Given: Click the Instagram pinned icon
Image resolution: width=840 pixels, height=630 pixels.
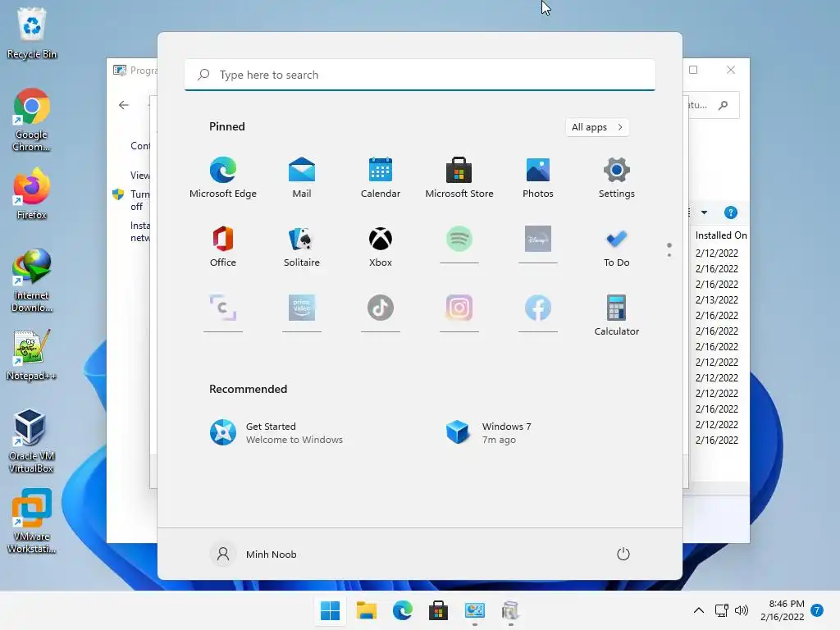Looking at the screenshot, I should click(459, 308).
